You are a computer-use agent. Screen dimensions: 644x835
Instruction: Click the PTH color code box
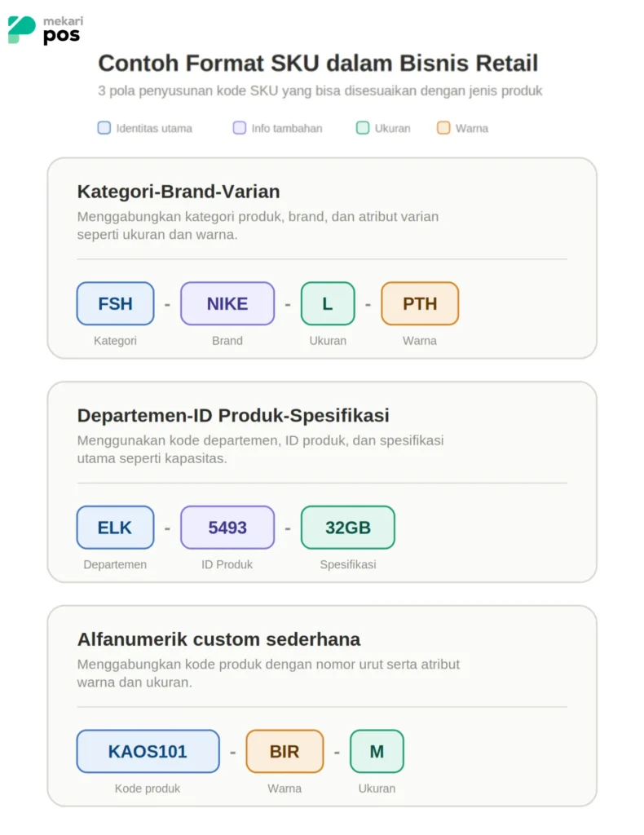click(420, 303)
